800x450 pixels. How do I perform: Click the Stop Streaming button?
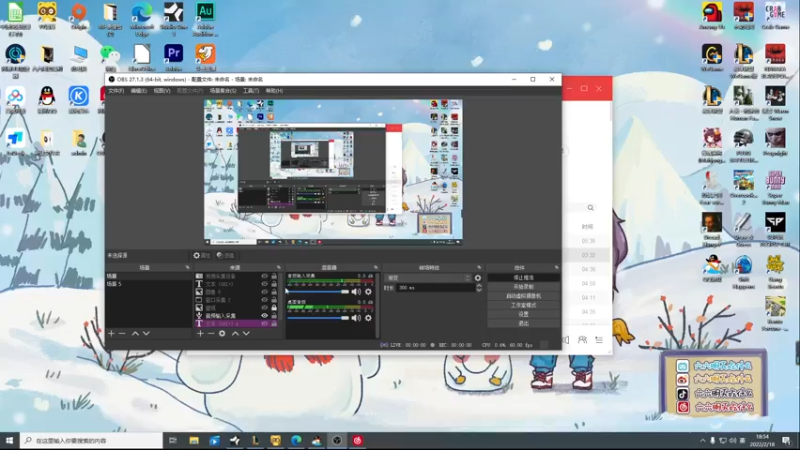pos(523,278)
